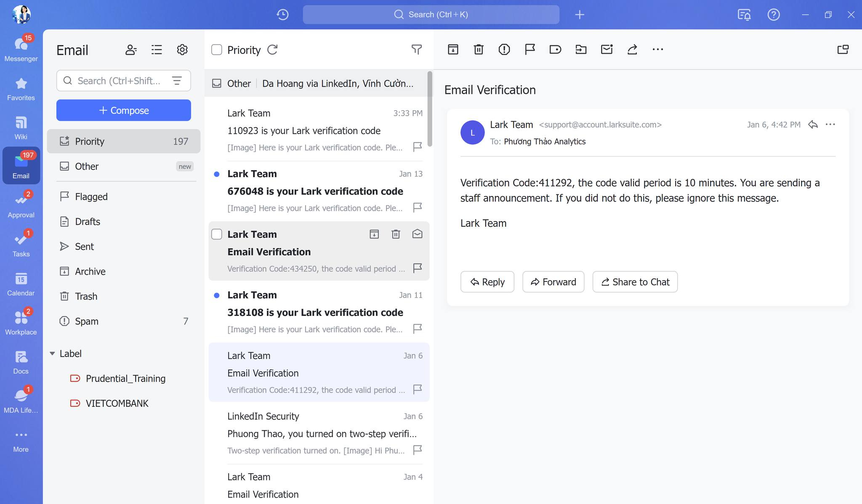Viewport: 862px width, 504px height.
Task: Open the Spam folder
Action: point(124,321)
